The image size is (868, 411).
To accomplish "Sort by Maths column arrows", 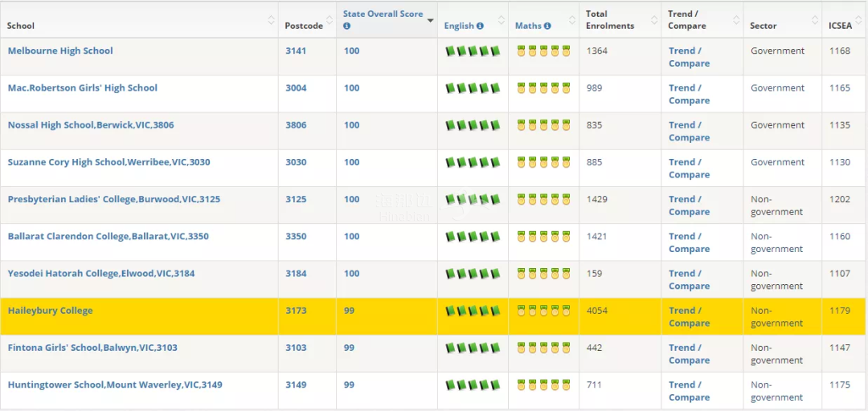I will click(572, 20).
